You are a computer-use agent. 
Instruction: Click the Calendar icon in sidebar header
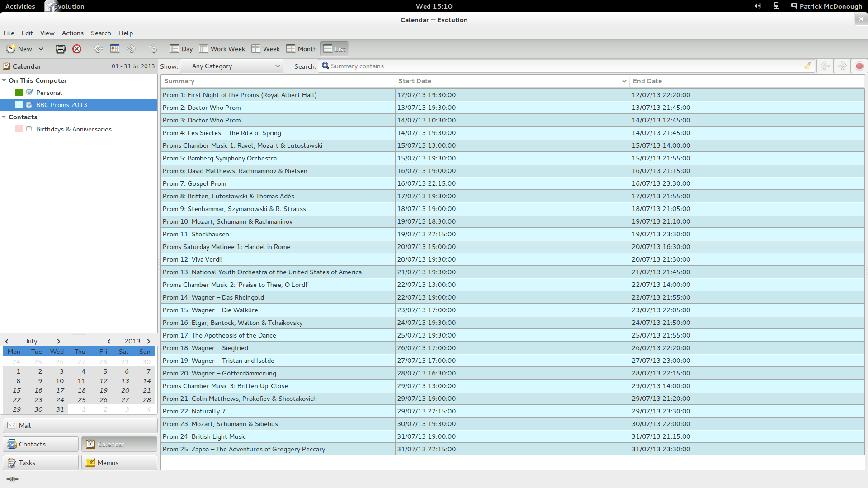click(6, 66)
